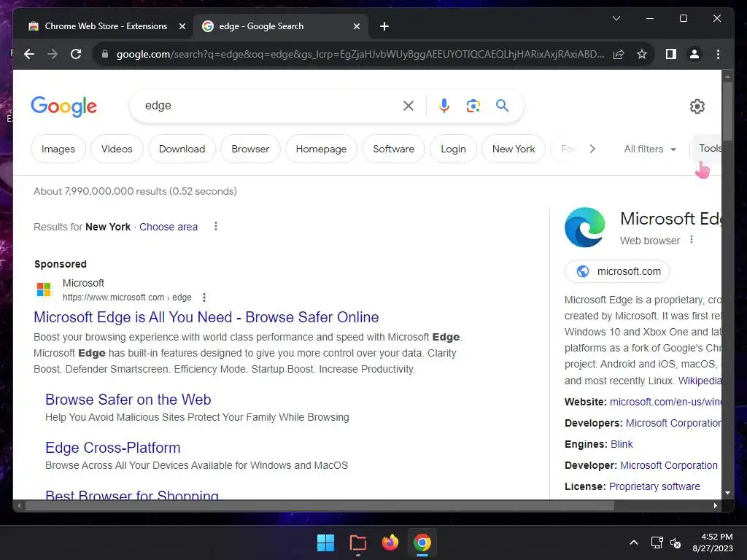Select the Homepage filter chip
This screenshot has height=560, width=747.
(x=321, y=149)
